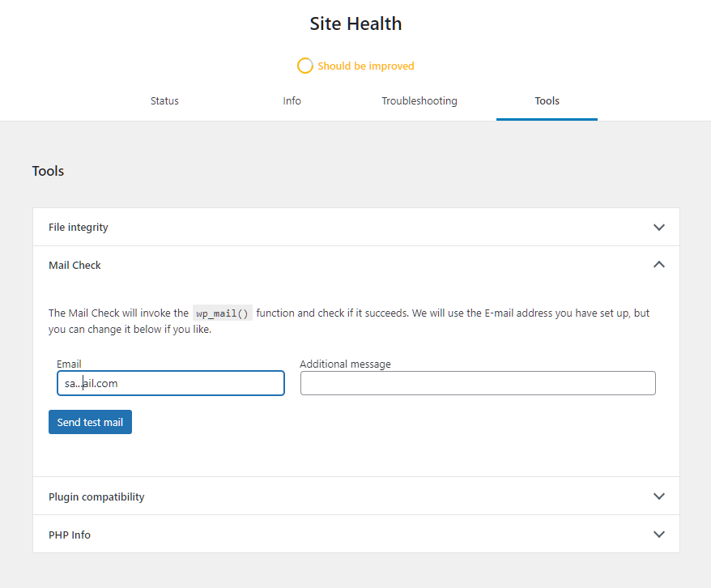Open the Info tab
The height and width of the screenshot is (588, 711).
pos(292,101)
